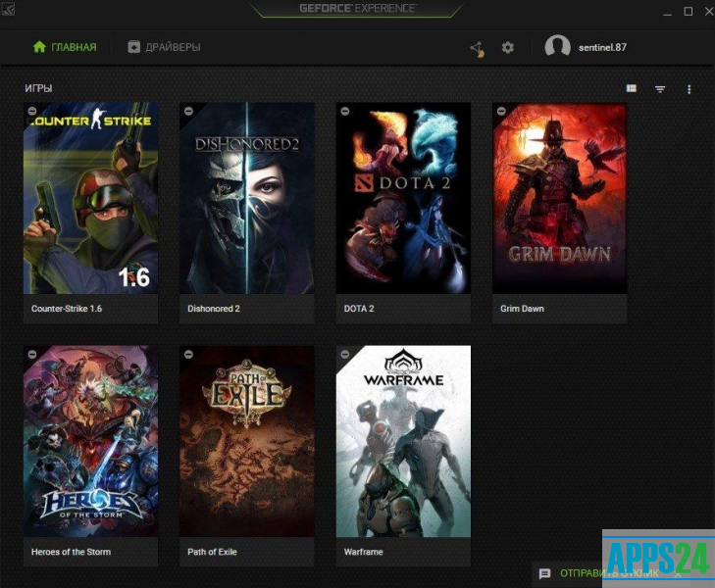Expand the three-dot more options menu
The image size is (715, 588).
(689, 89)
